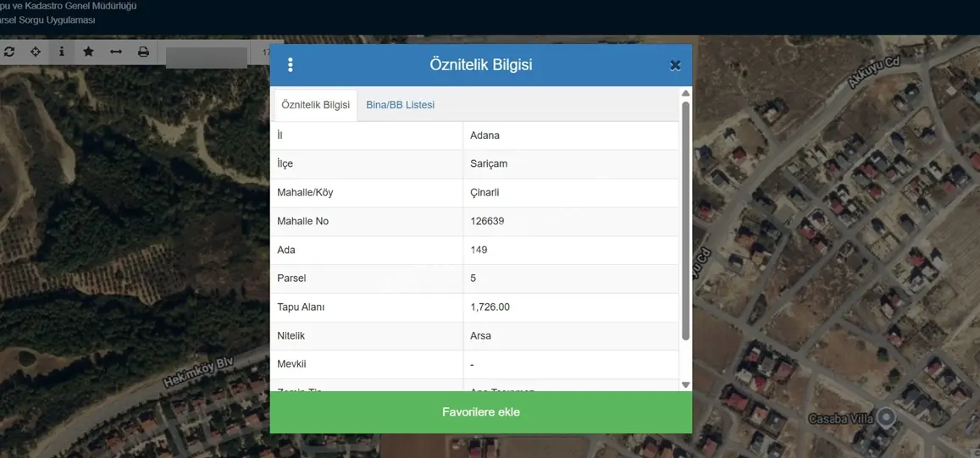Open the info tool icon
Screen dimensions: 980x458
pos(61,52)
